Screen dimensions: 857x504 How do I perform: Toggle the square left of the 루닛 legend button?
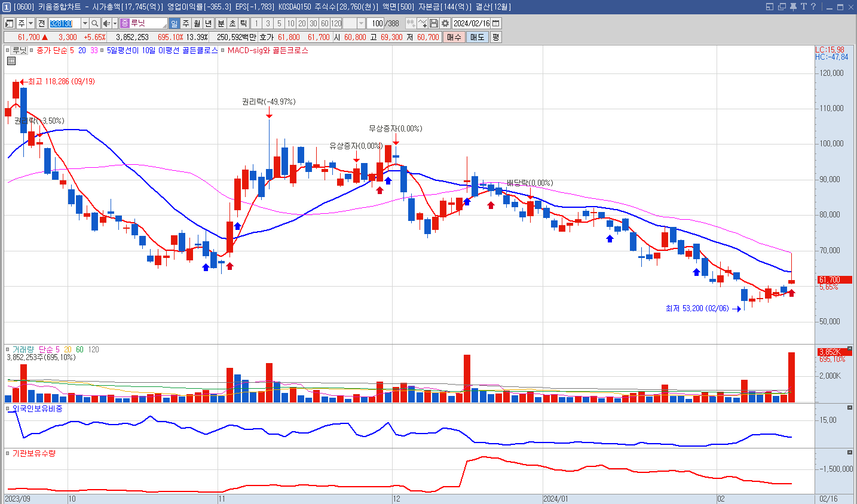[8, 51]
